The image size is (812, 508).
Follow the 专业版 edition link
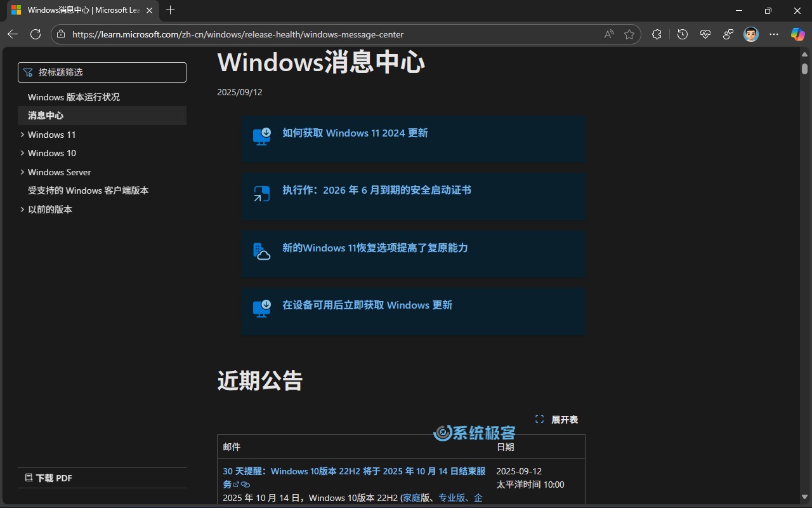pos(452,498)
